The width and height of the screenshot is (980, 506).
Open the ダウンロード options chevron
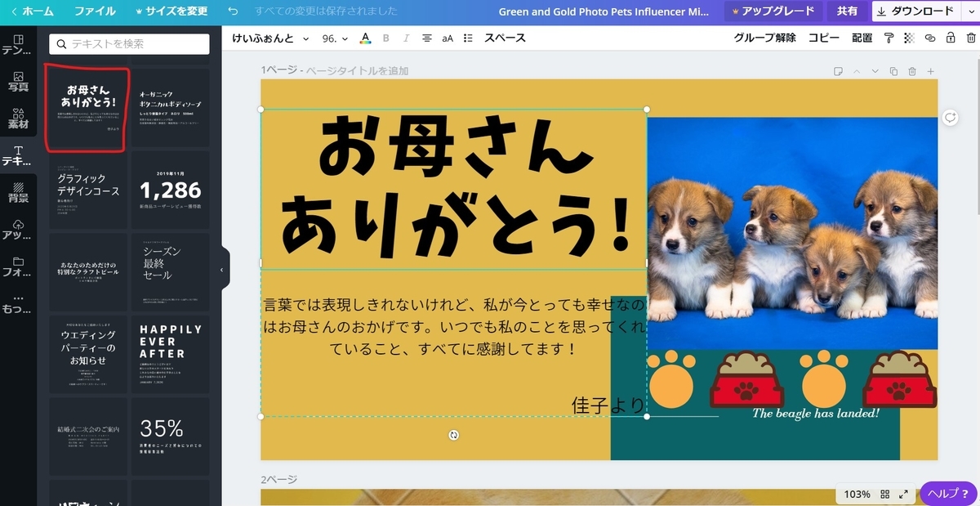tap(971, 11)
